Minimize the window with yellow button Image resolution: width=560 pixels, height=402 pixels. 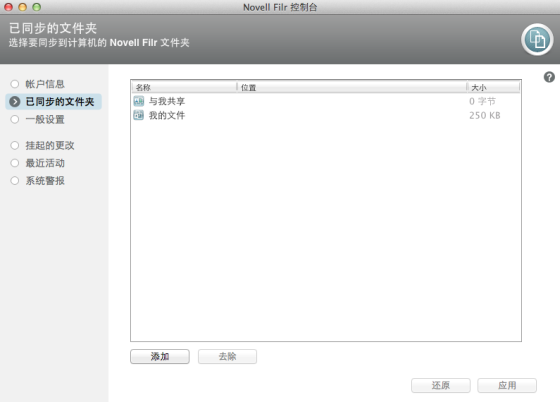tap(22, 7)
